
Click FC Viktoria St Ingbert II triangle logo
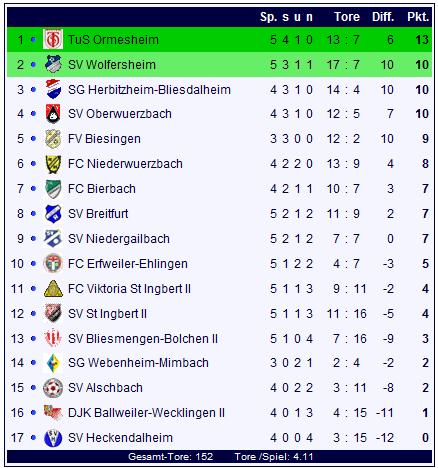tap(53, 289)
